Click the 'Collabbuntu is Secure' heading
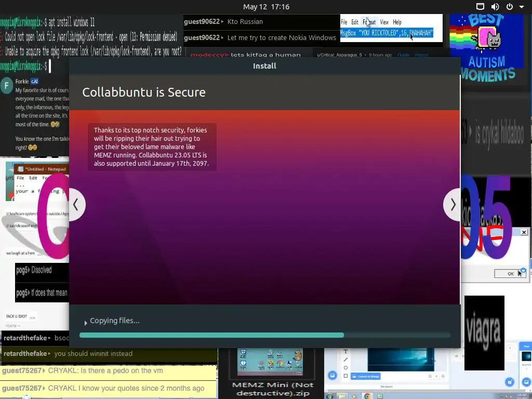 pos(144,92)
